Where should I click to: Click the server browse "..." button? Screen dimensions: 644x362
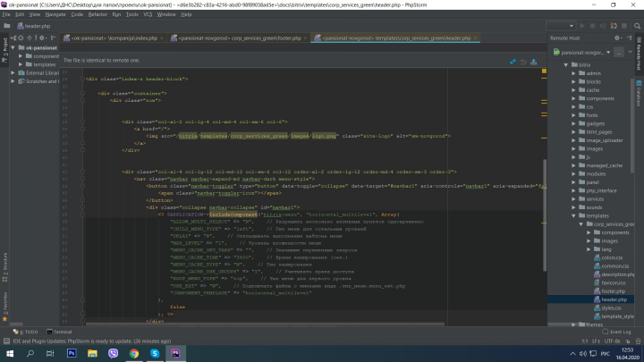[x=619, y=53]
